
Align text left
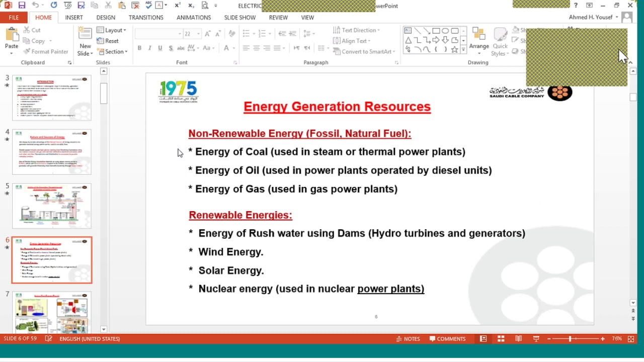(x=246, y=48)
